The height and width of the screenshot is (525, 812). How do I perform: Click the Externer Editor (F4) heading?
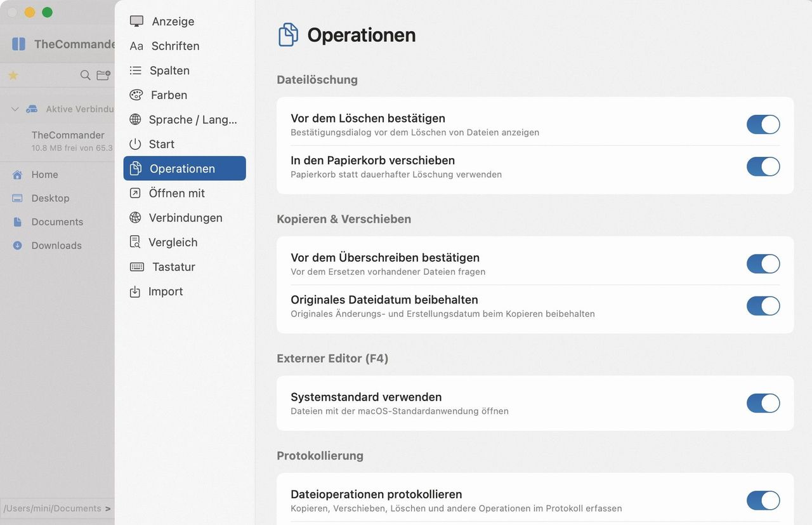pyautogui.click(x=332, y=359)
